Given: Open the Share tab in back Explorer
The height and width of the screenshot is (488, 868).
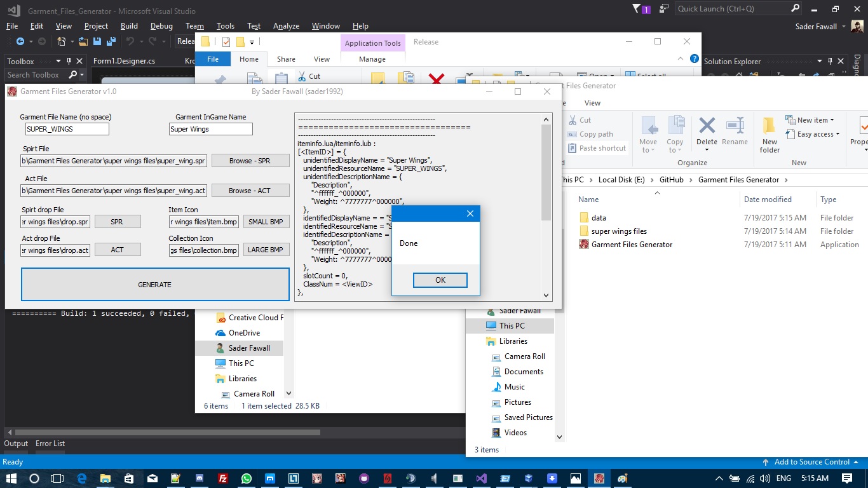Looking at the screenshot, I should [x=286, y=59].
